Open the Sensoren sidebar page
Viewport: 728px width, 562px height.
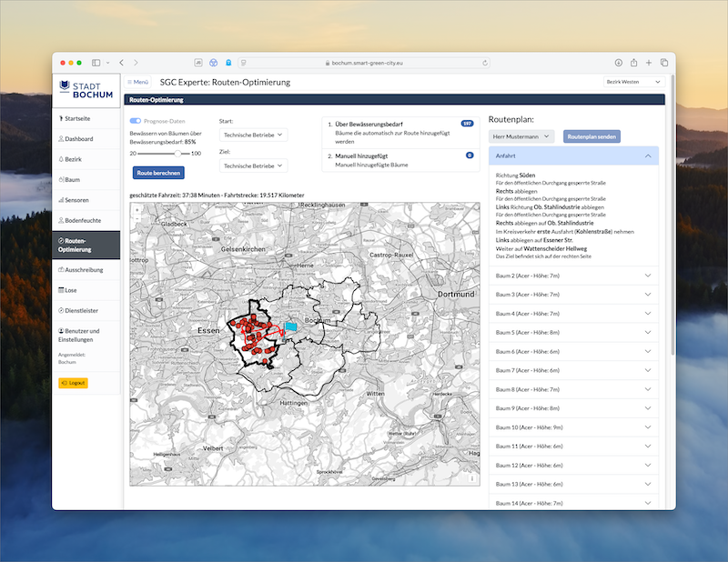76,199
